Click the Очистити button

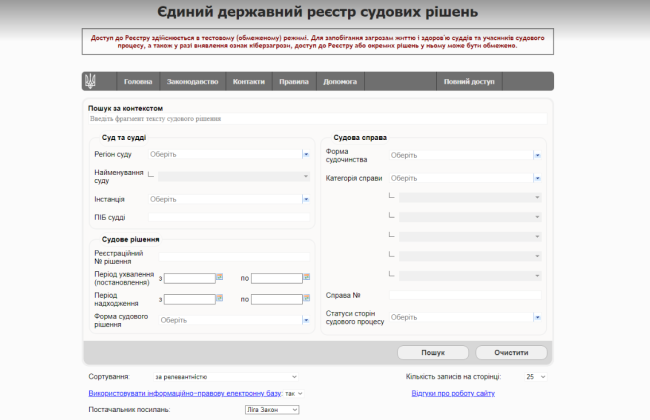click(x=511, y=352)
